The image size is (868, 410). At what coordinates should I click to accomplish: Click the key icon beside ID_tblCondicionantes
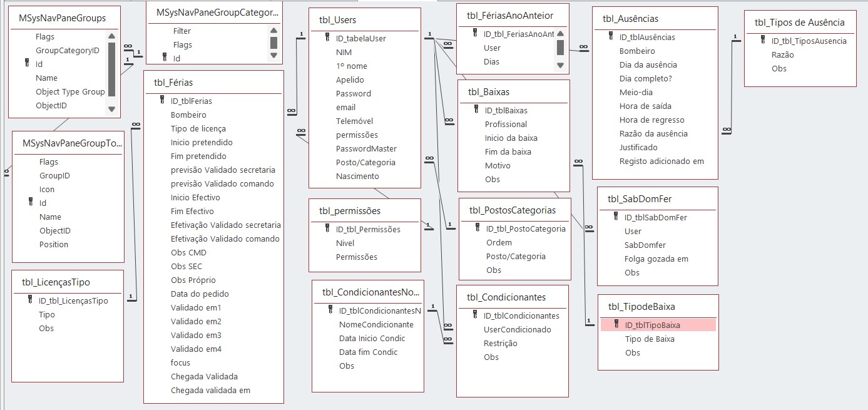tap(475, 315)
